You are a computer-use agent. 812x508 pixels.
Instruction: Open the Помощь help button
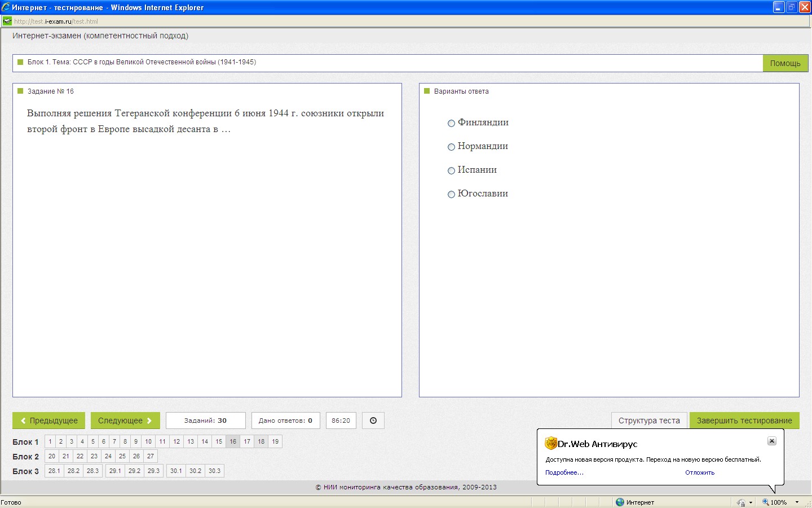(785, 63)
